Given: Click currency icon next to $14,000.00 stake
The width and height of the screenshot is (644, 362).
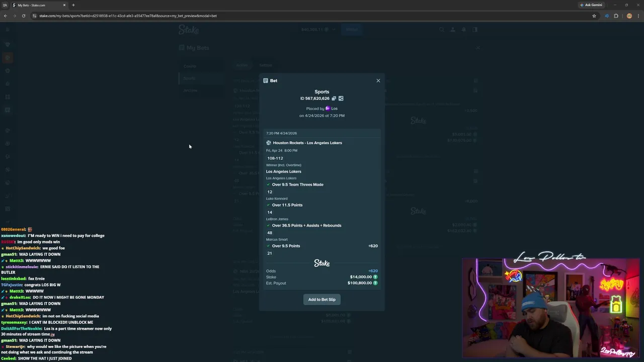Looking at the screenshot, I should [375, 277].
